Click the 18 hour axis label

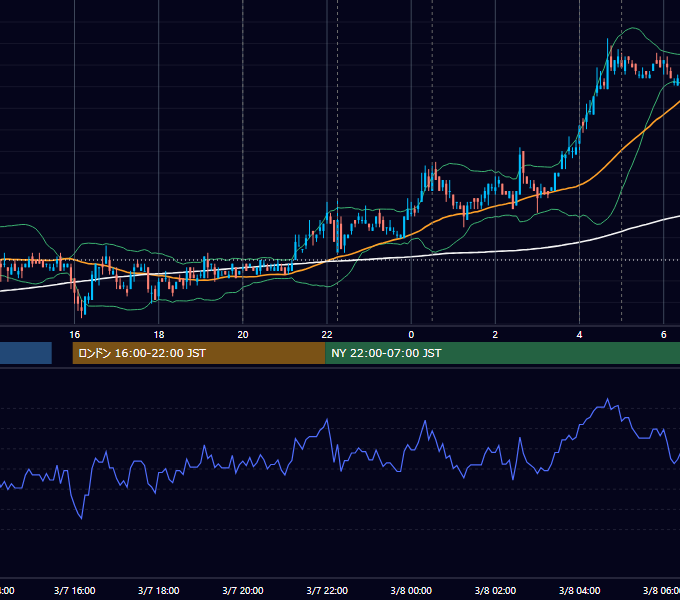click(x=159, y=335)
